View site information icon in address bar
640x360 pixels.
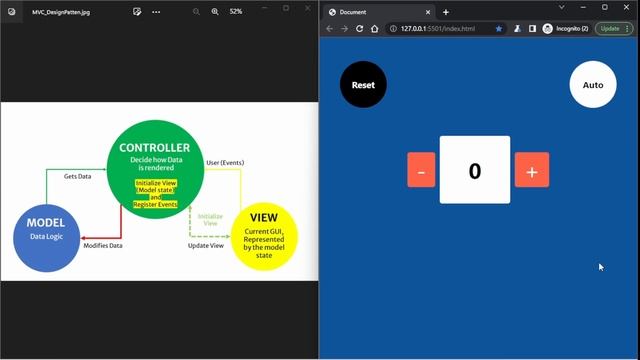pyautogui.click(x=393, y=29)
